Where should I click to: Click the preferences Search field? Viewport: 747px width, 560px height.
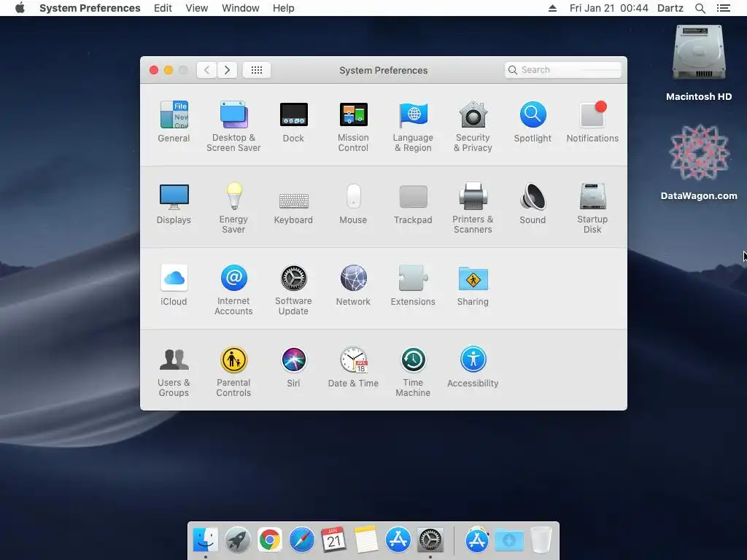coord(563,70)
